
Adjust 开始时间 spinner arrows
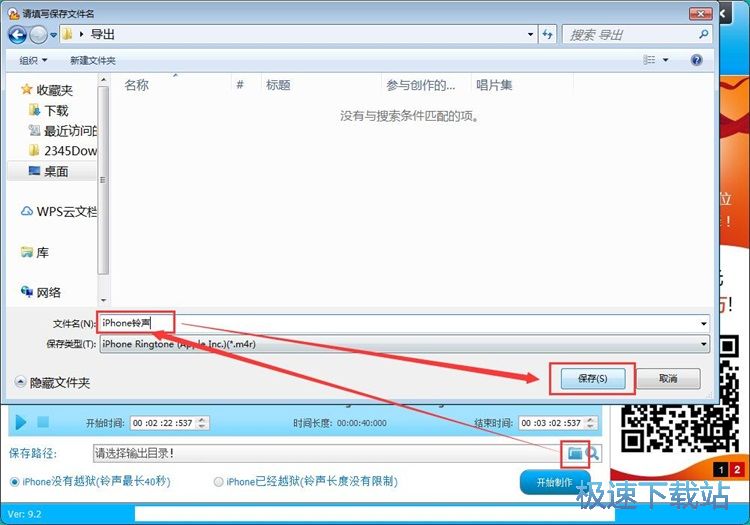click(x=202, y=423)
